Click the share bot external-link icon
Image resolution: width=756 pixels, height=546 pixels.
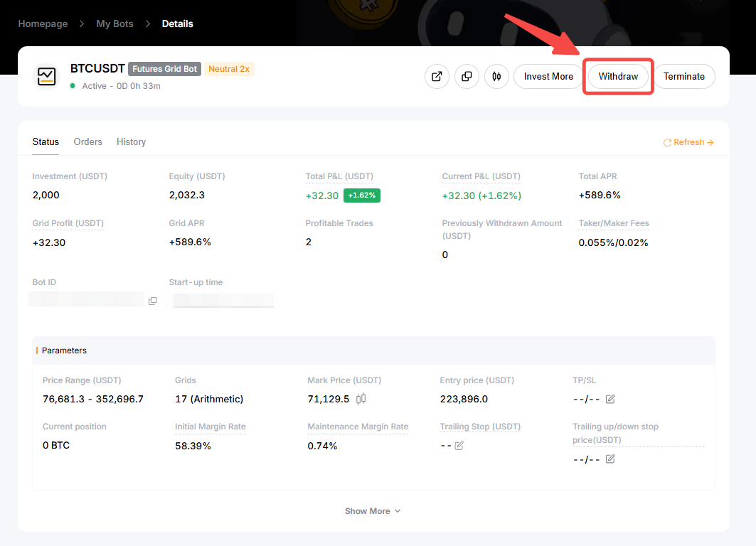click(437, 77)
